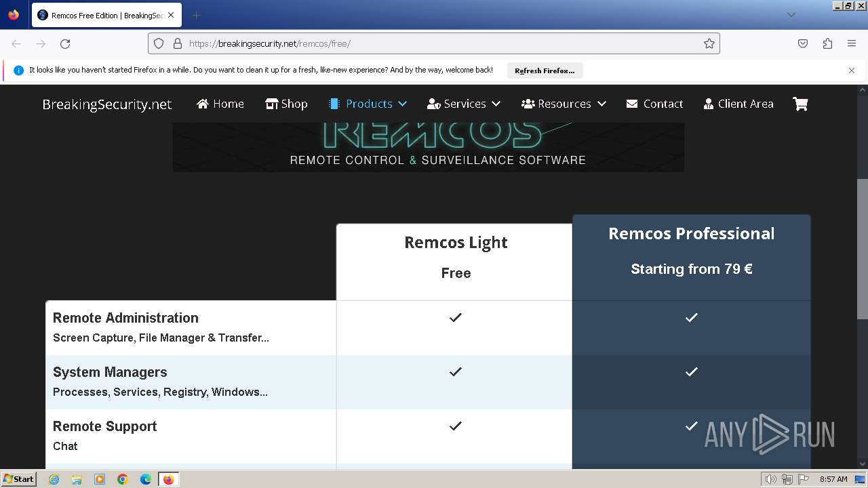
Task: Click the Firefox back arrow
Action: [x=16, y=43]
